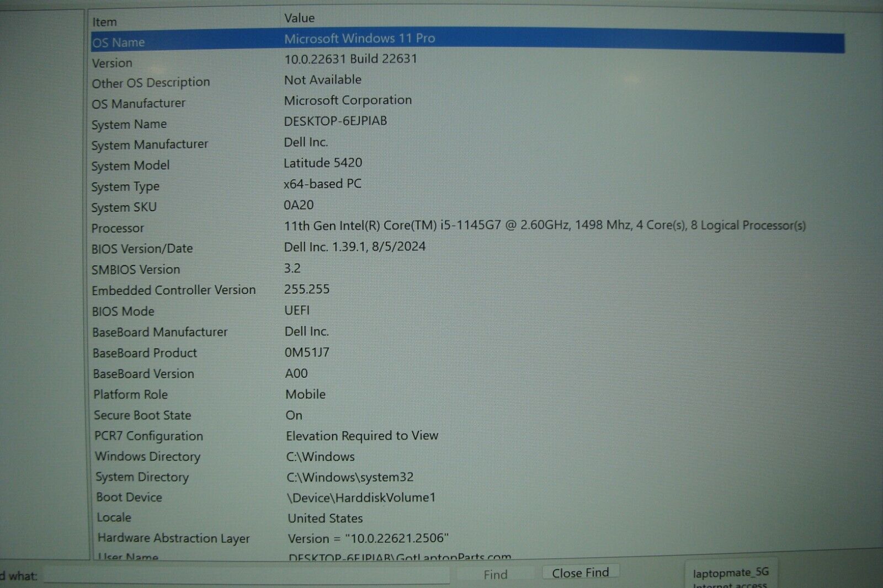Select the Other OS Description row
The width and height of the screenshot is (883, 588).
467,82
